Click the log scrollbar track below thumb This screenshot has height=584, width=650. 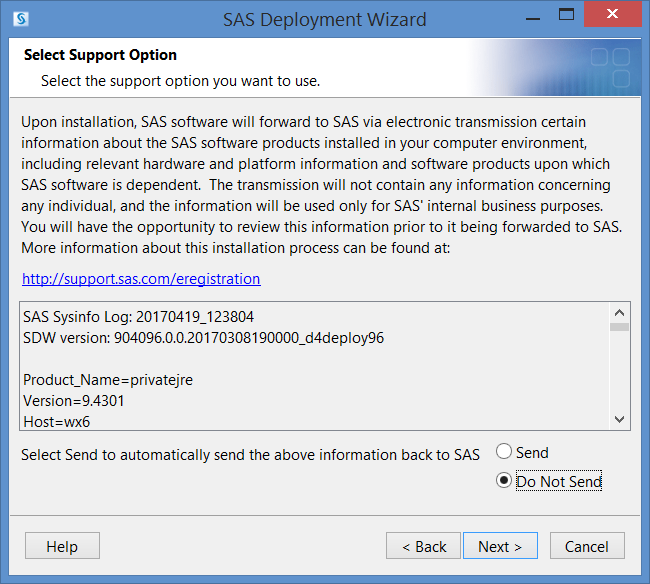(x=619, y=371)
